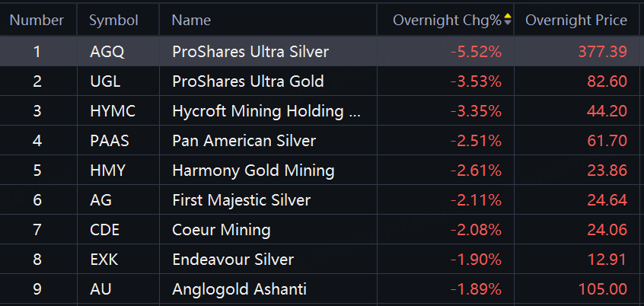The image size is (644, 306).
Task: Choose First Majestic Silver name
Action: [x=241, y=200]
